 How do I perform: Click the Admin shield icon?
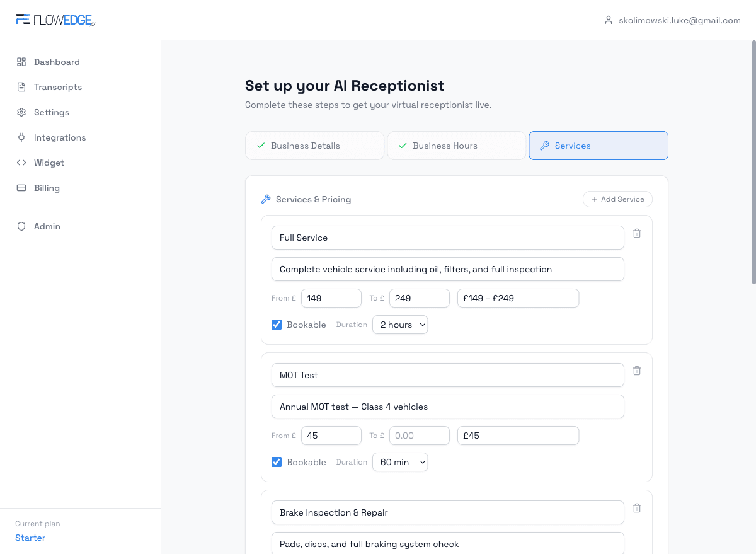(21, 226)
